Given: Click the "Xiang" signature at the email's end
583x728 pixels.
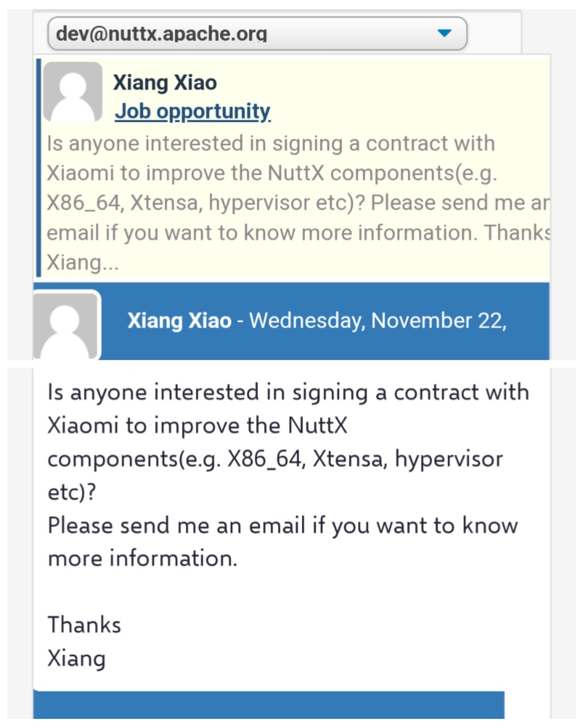Looking at the screenshot, I should 77,658.
